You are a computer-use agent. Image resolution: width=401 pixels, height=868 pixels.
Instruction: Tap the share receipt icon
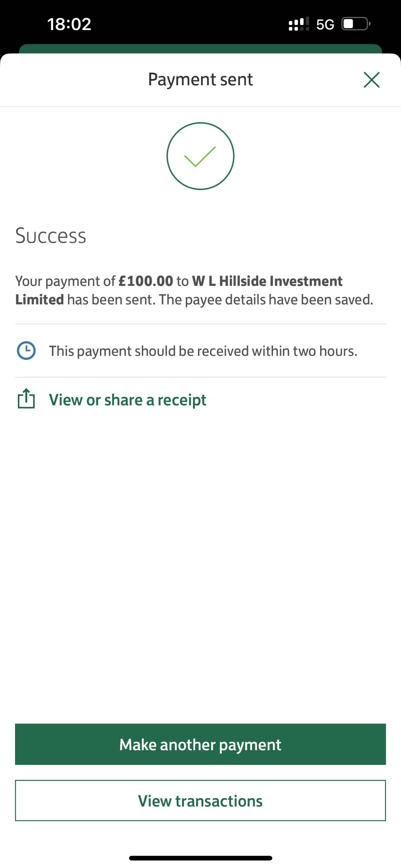(x=26, y=399)
